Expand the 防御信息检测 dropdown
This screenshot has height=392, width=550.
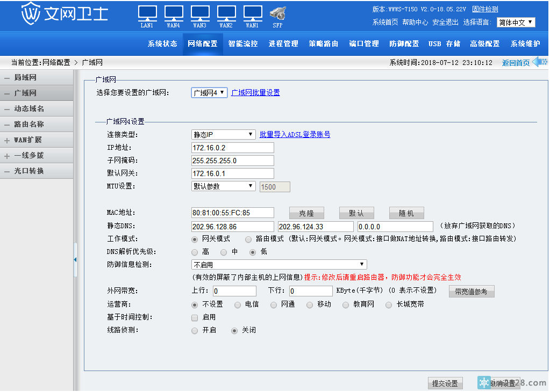click(x=279, y=265)
